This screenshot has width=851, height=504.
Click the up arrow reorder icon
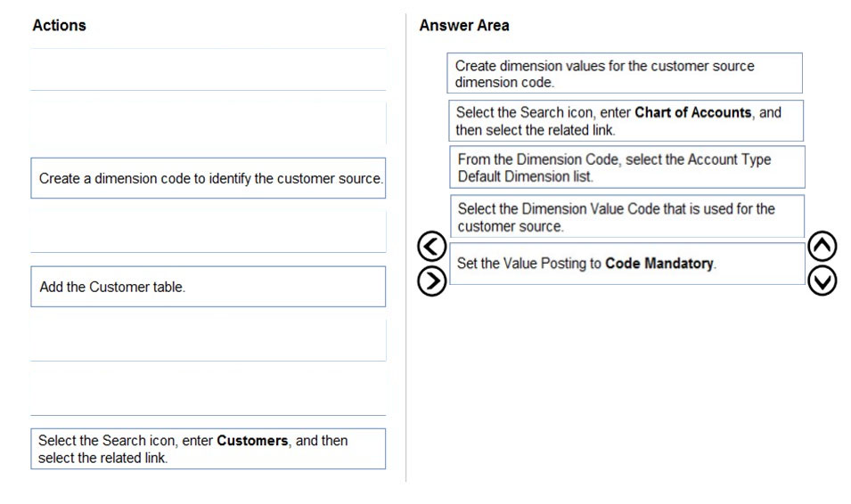pyautogui.click(x=822, y=247)
